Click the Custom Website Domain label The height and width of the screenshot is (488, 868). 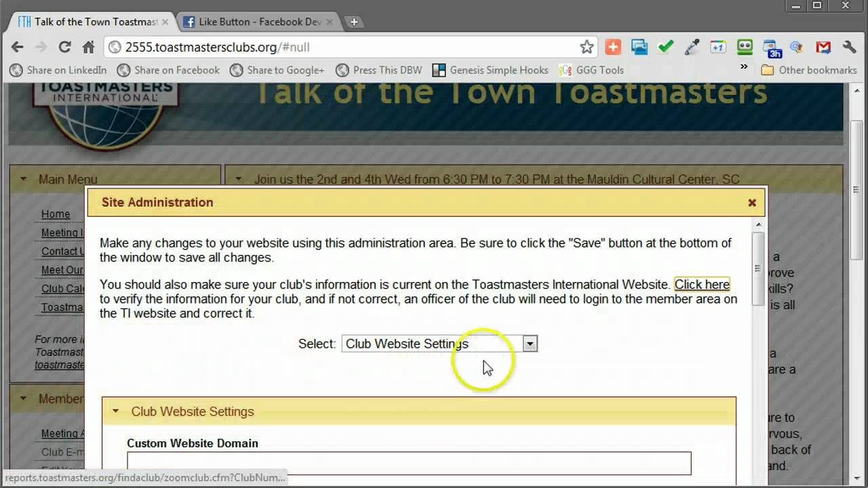pyautogui.click(x=193, y=443)
